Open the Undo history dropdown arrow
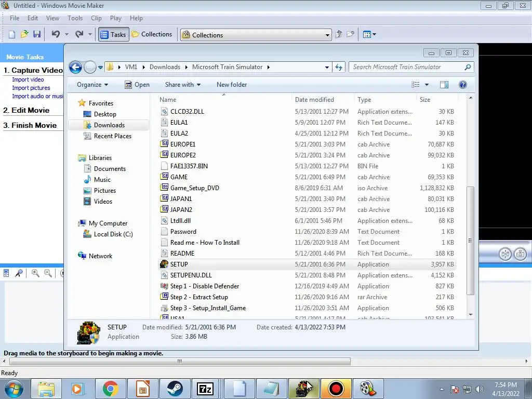 pyautogui.click(x=66, y=34)
